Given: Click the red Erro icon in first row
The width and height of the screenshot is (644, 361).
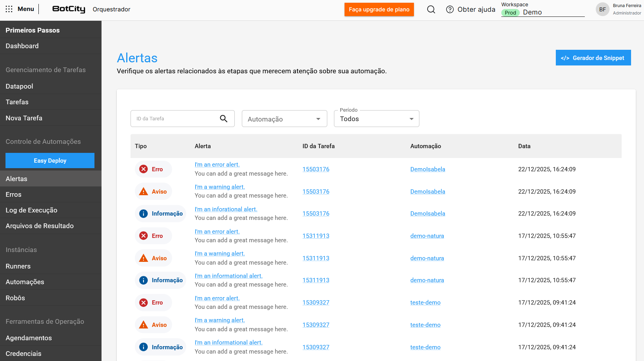Looking at the screenshot, I should [144, 169].
